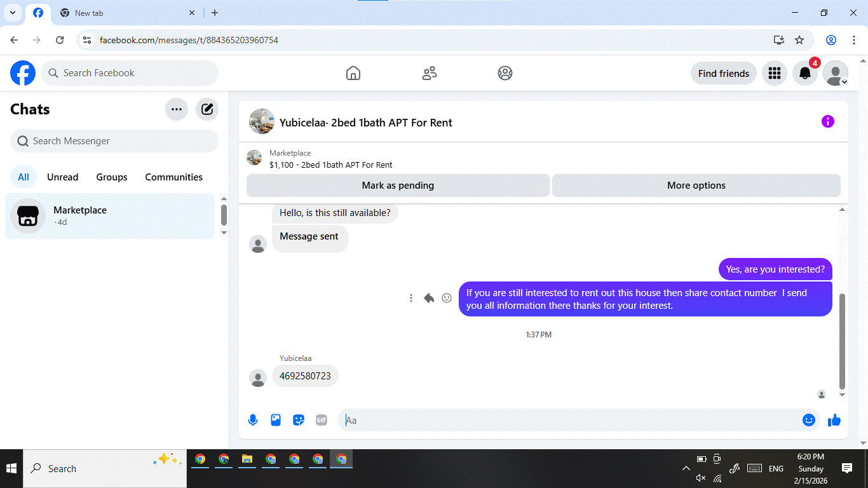
Task: Click the phone number 4692580723 message
Action: point(305,376)
